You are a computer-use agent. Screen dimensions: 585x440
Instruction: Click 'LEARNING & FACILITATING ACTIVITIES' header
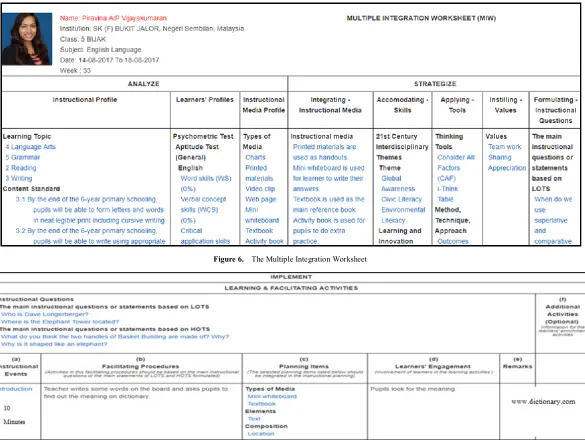(291, 288)
